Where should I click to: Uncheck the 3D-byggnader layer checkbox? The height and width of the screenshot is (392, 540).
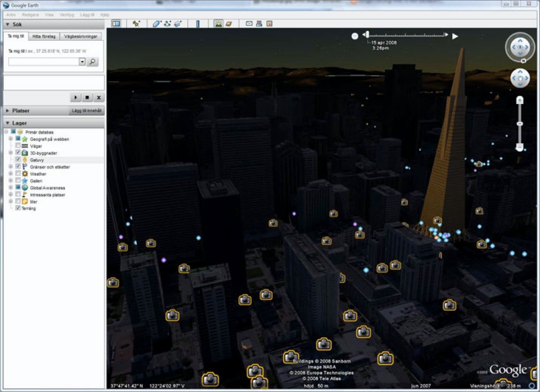click(18, 153)
